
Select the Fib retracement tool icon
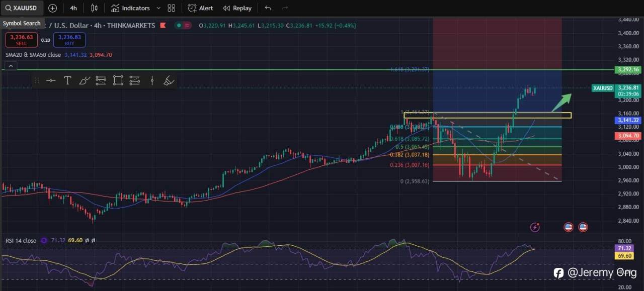tap(101, 80)
